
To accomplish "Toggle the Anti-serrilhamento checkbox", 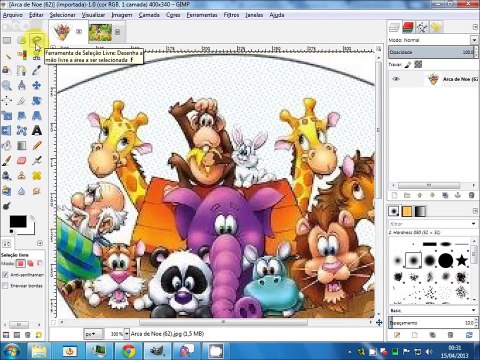I will coord(5,275).
